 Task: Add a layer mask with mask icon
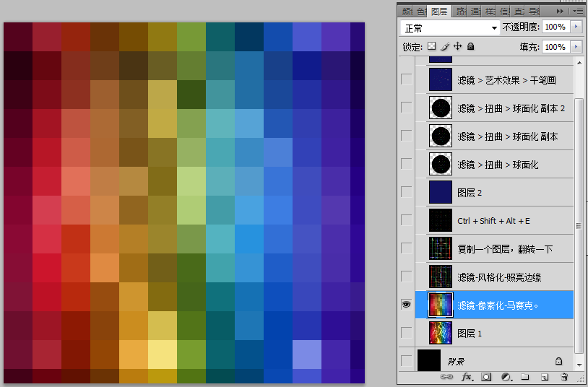[x=486, y=377]
